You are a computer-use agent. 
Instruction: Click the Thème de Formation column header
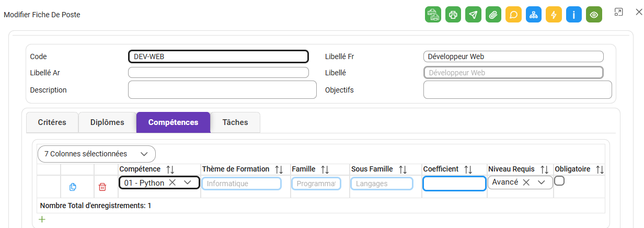(x=236, y=169)
